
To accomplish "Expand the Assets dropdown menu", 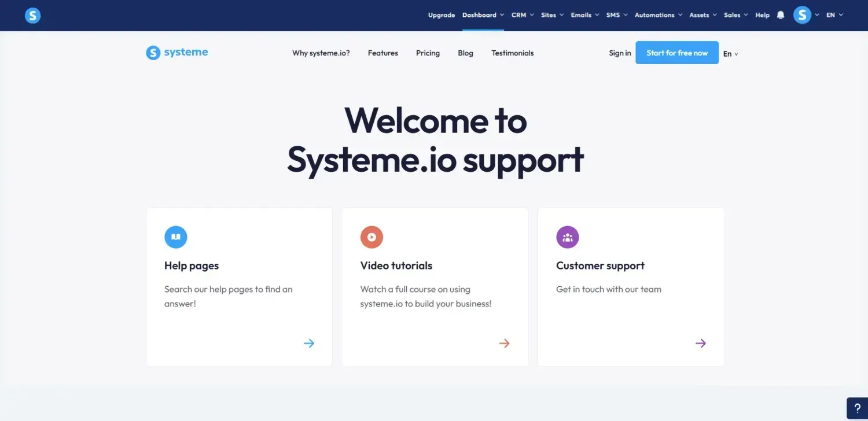I will pos(703,15).
